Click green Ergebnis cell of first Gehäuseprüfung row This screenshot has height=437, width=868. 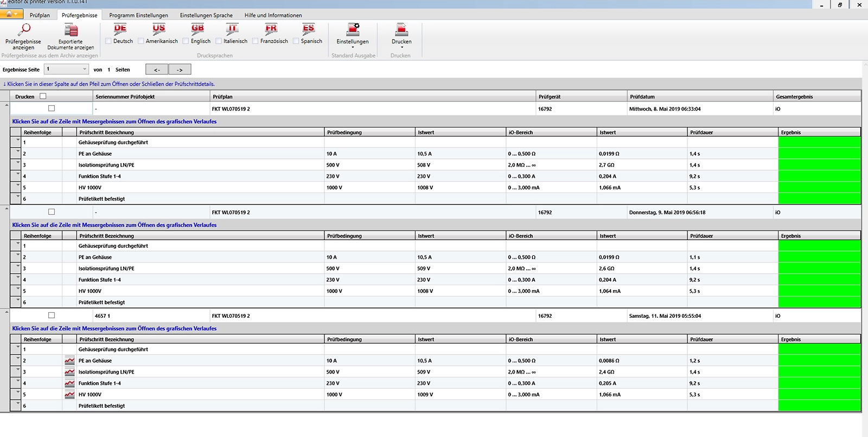click(x=819, y=143)
